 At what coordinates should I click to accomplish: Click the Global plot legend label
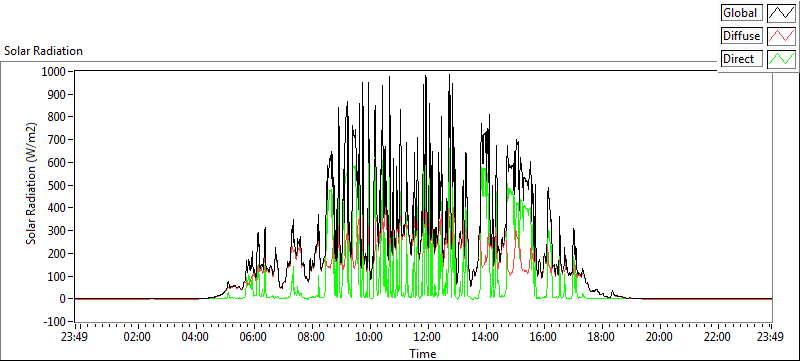click(742, 13)
